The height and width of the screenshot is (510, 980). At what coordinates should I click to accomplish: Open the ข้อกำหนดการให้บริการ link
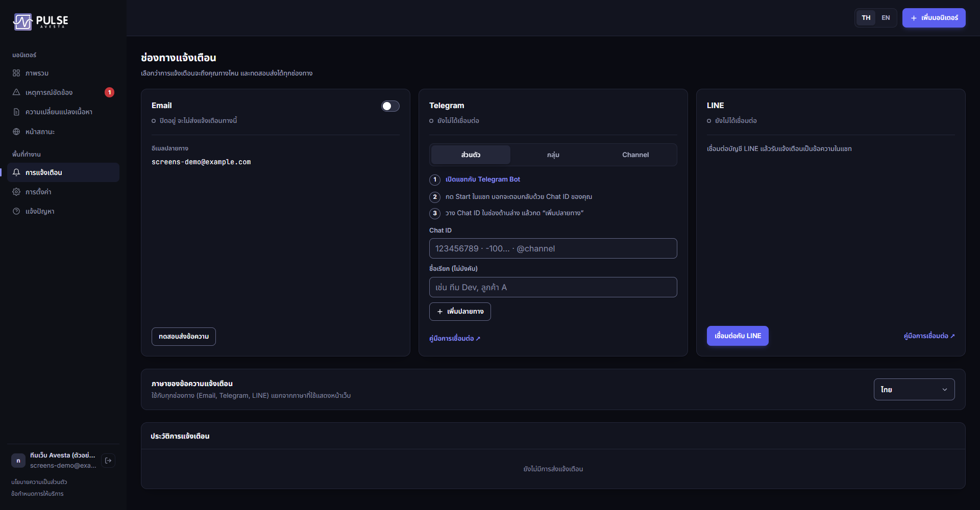(37, 494)
